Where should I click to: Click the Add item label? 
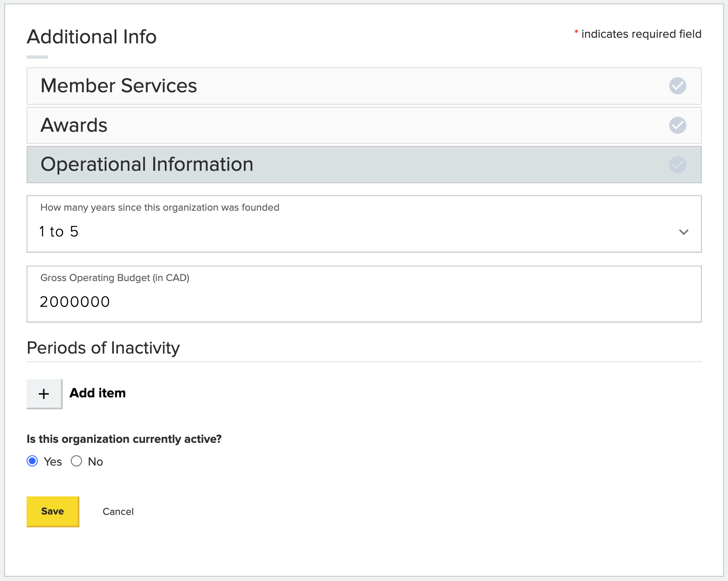coord(98,393)
